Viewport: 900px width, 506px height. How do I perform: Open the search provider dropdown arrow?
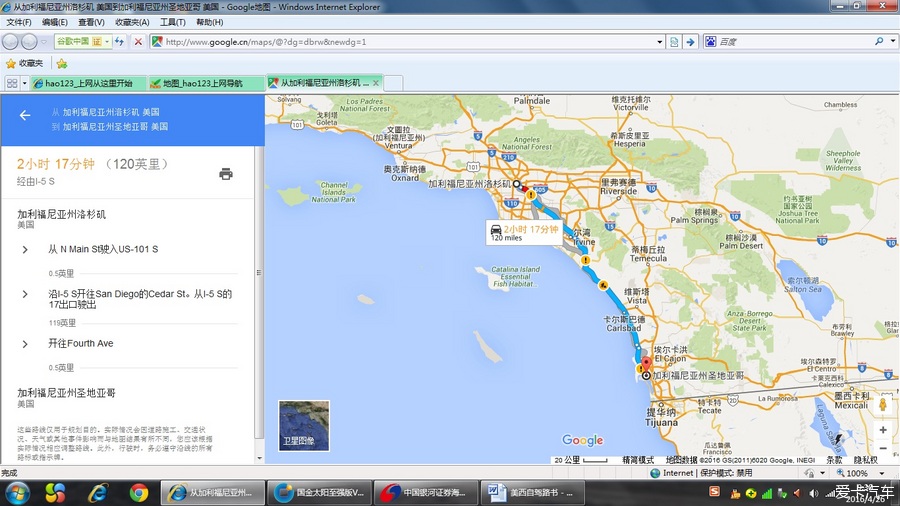893,41
